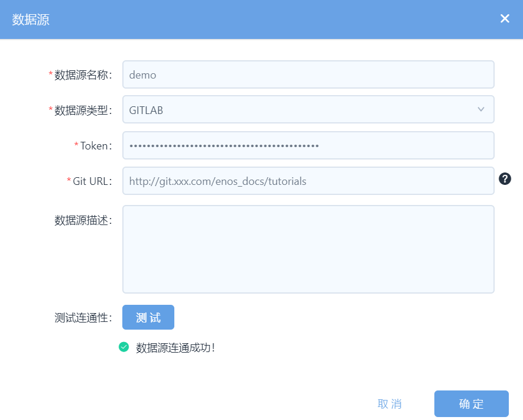Click the 数据源 dialog title text
This screenshot has width=523, height=420.
pyautogui.click(x=31, y=19)
